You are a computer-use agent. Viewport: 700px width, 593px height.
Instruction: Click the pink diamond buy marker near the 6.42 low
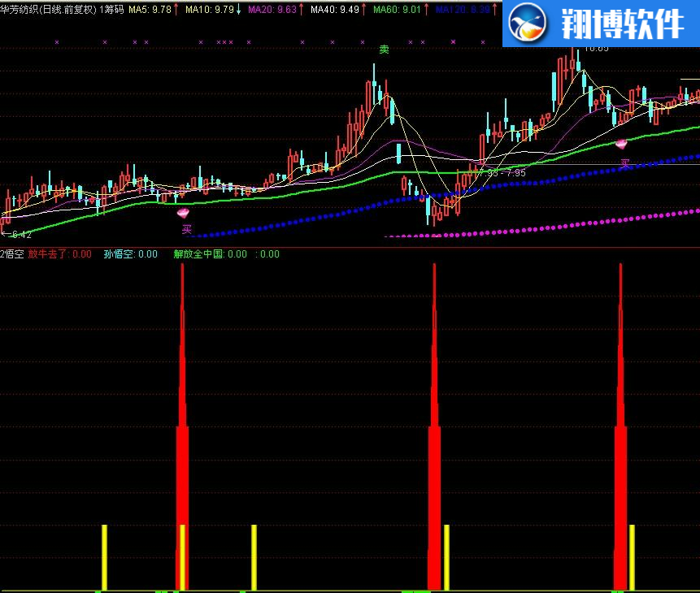coord(183,213)
